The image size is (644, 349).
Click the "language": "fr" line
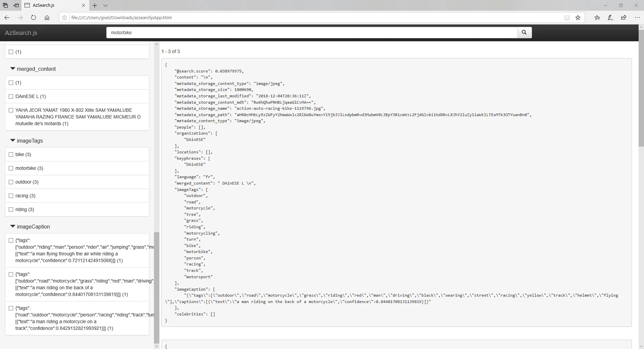195,177
